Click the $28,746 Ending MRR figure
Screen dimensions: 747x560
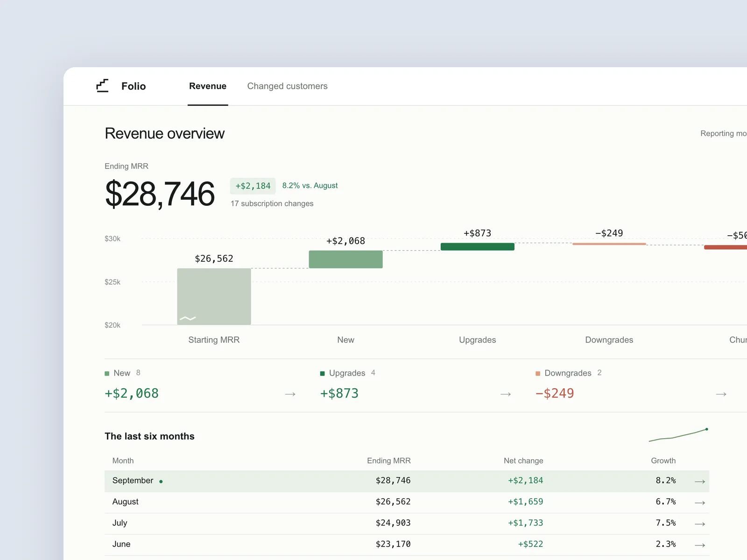160,194
